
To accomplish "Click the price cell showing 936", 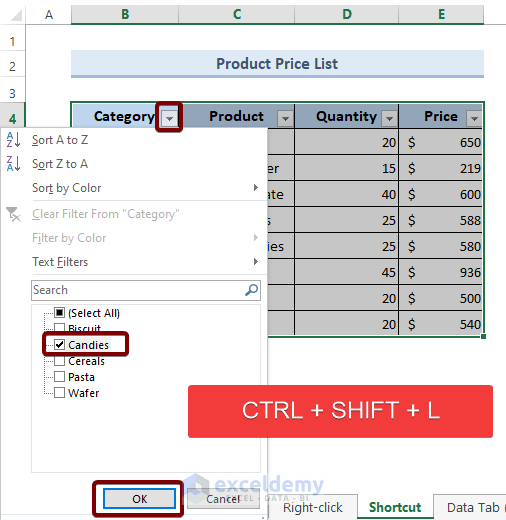I will (441, 272).
